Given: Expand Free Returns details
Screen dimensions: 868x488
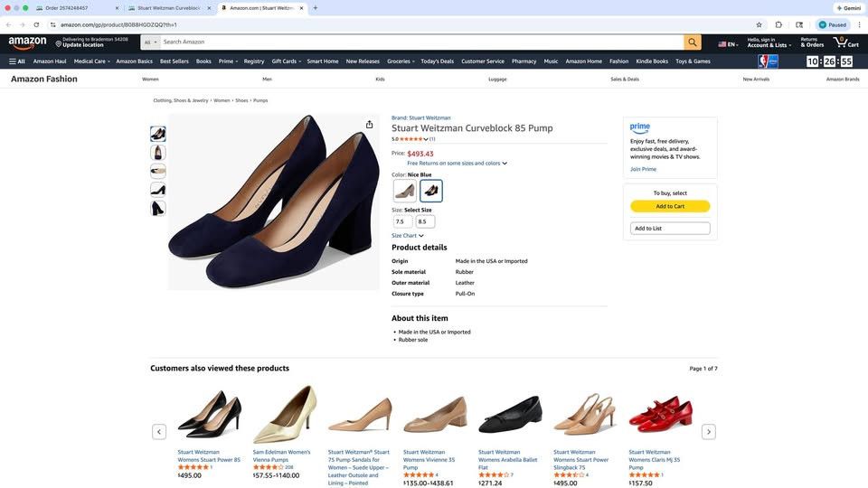Looking at the screenshot, I should pos(458,164).
